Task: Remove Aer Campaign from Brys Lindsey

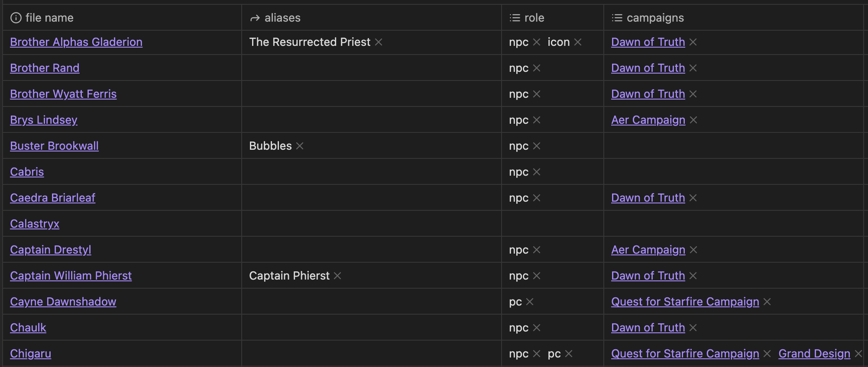Action: 693,120
